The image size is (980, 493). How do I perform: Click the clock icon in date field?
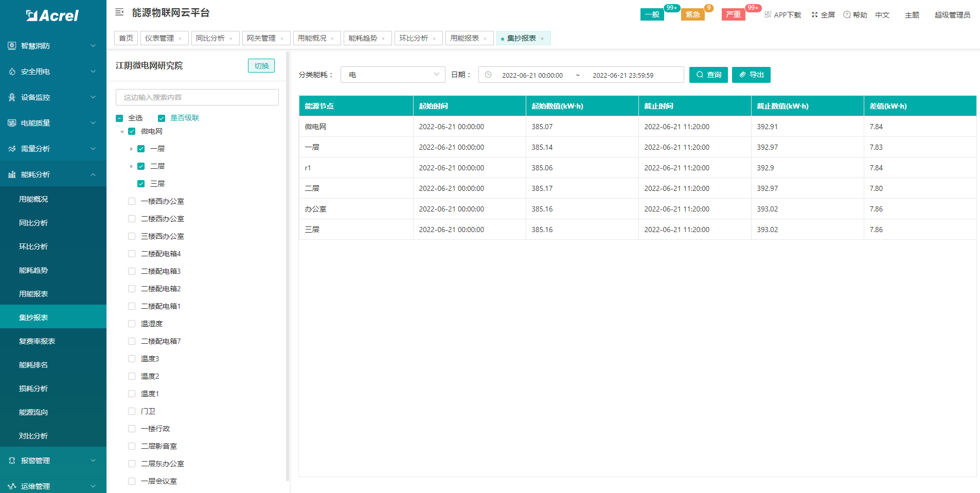pos(488,75)
